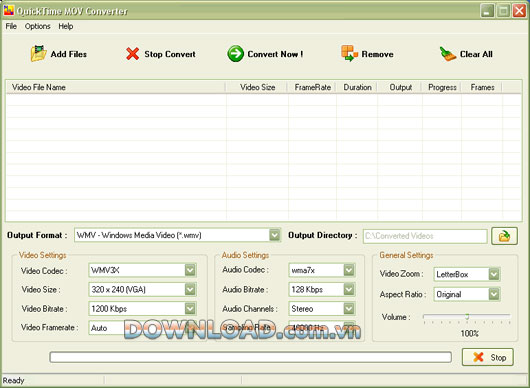The width and height of the screenshot is (530, 388).
Task: Click the conversion progress bar
Action: point(250,357)
